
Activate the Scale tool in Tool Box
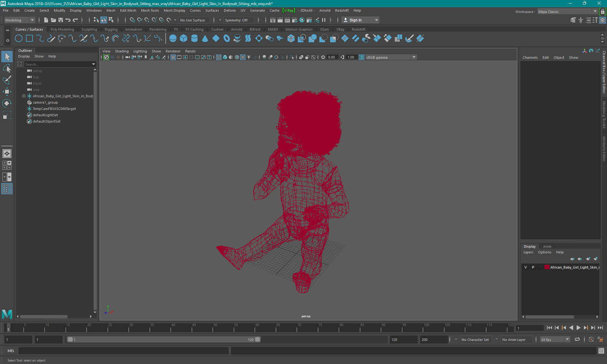(x=7, y=115)
